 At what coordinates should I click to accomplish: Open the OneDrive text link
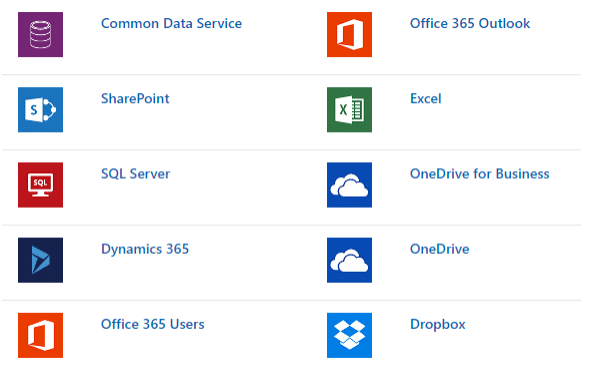(439, 249)
